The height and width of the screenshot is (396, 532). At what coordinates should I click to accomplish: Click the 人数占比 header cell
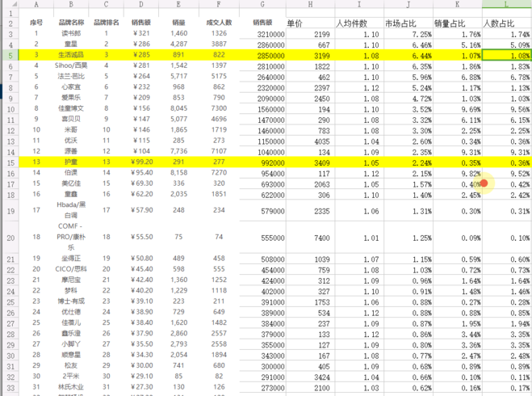point(507,23)
